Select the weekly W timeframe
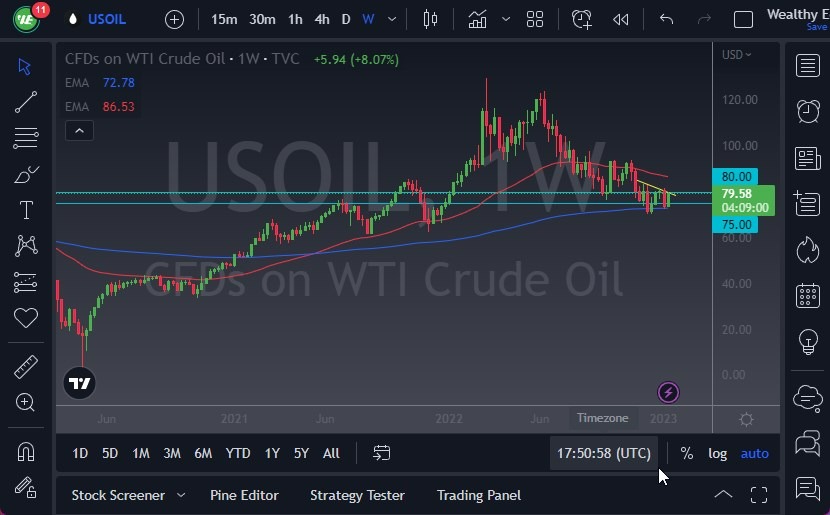Image resolution: width=830 pixels, height=515 pixels. coord(368,20)
